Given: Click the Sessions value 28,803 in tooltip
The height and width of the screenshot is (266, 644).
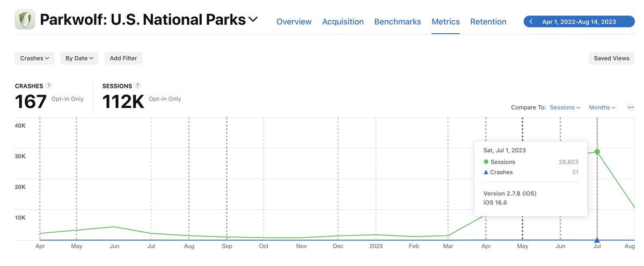Looking at the screenshot, I should tap(568, 162).
